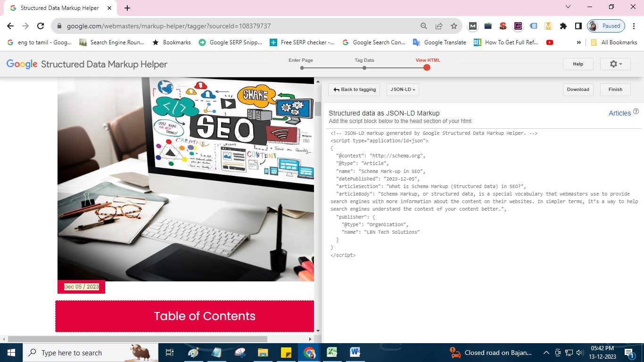644x362 pixels.
Task: Toggle the browser side panel icon
Action: [x=578, y=26]
